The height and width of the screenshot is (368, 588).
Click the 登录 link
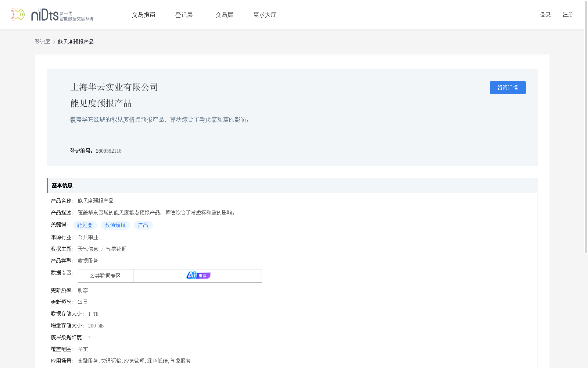[545, 15]
